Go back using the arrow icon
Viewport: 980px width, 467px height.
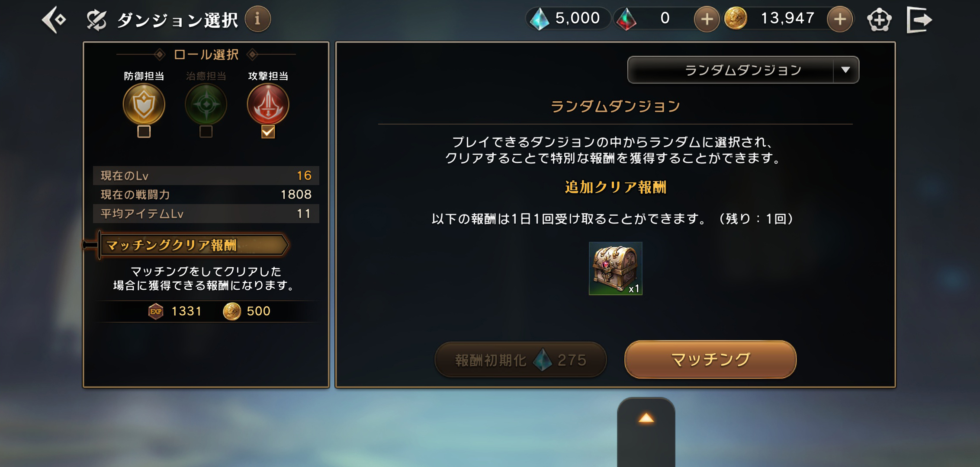[54, 19]
